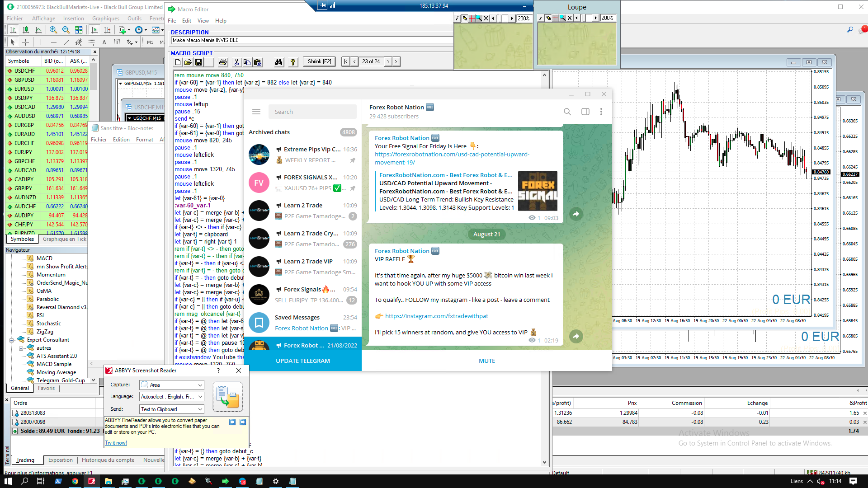Click forward arrow on USD/CAD signal message
Viewport: 868px width, 488px height.
tap(576, 214)
